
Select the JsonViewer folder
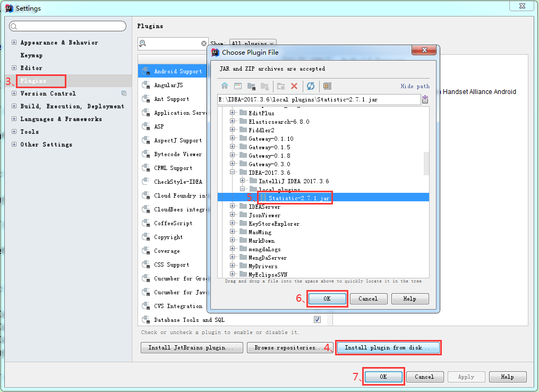pos(264,215)
